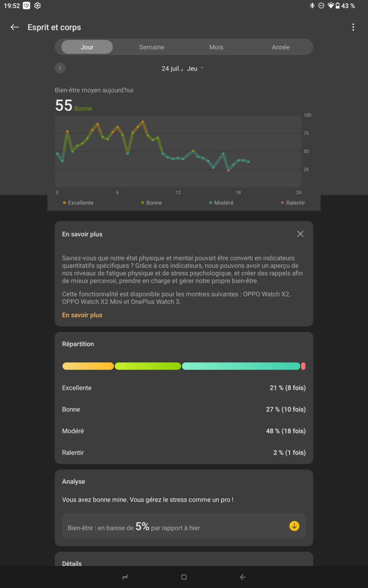Switch to the Semaine tab
368x588 pixels.
(152, 47)
